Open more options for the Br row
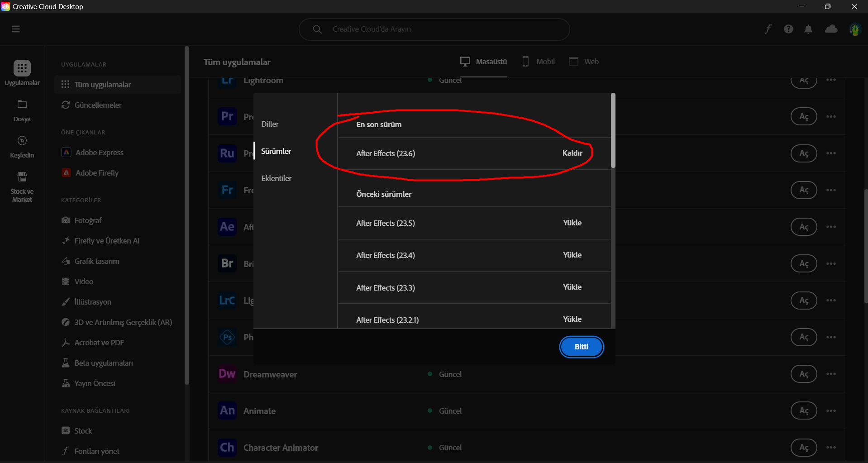868x463 pixels. tap(831, 263)
